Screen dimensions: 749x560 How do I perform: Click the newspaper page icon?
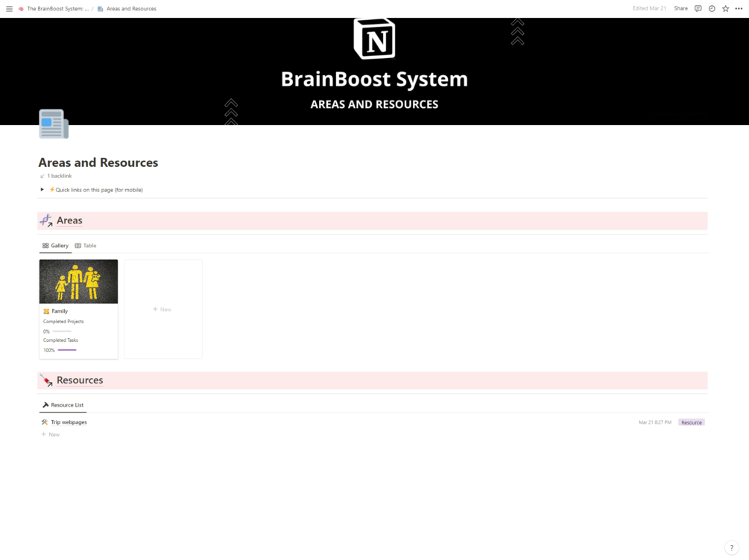coord(54,124)
